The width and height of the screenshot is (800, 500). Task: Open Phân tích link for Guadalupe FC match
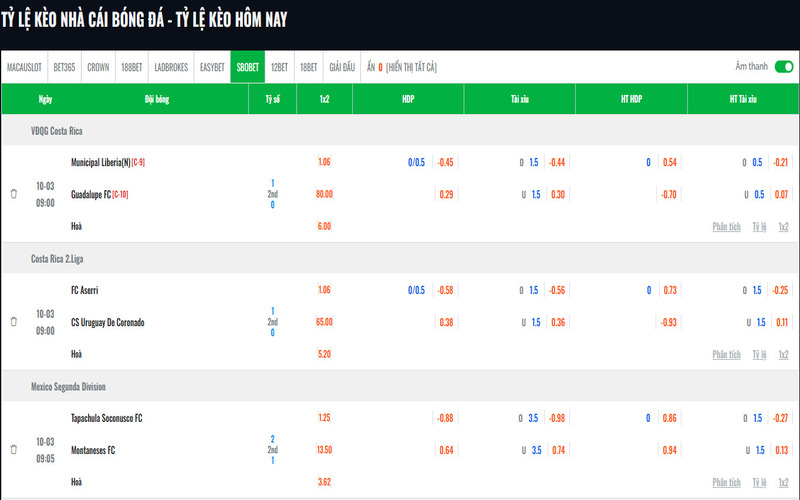point(726,227)
